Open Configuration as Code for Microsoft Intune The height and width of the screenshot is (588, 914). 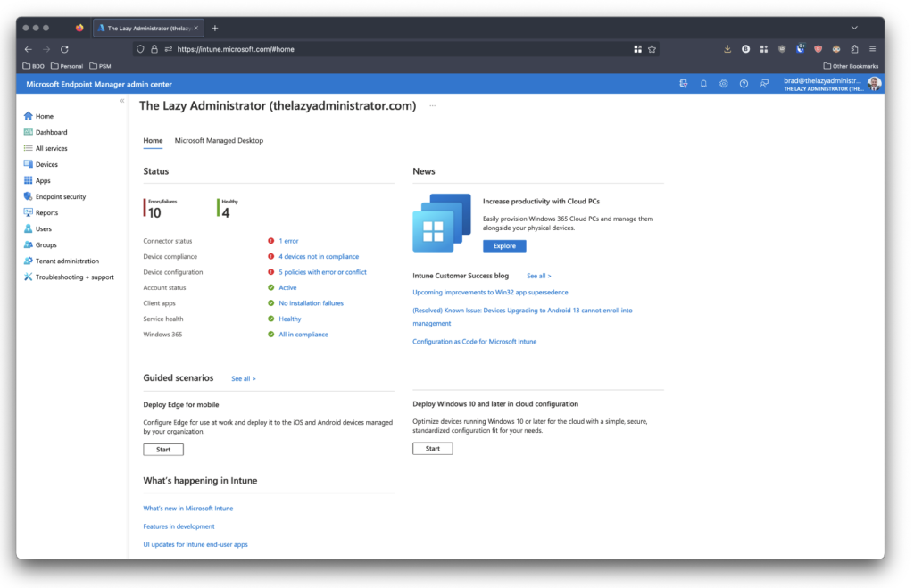click(x=475, y=342)
